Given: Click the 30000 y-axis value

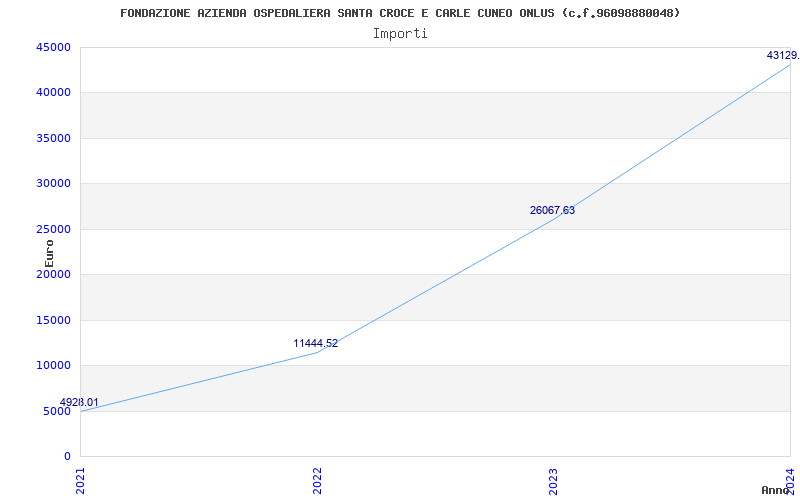Looking at the screenshot, I should point(53,184).
